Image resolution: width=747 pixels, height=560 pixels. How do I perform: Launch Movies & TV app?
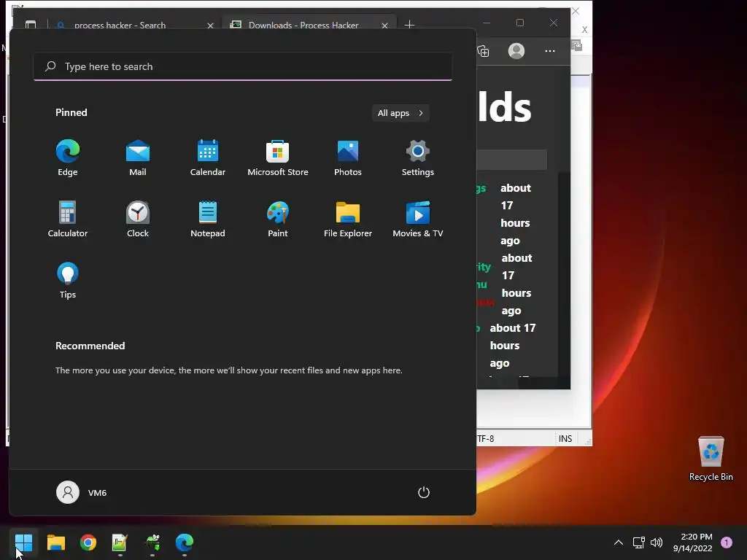[x=418, y=219]
